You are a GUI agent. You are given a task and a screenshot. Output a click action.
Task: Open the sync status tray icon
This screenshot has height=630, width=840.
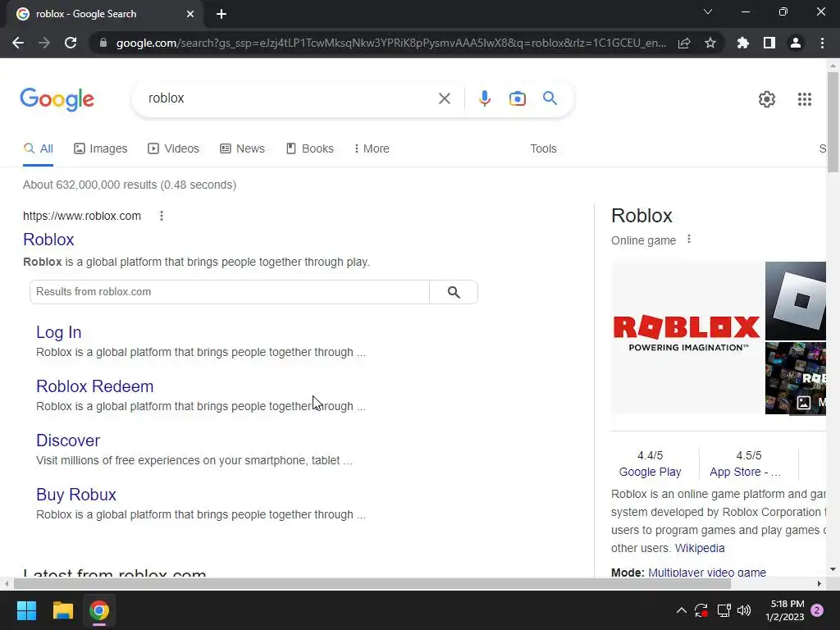(701, 610)
